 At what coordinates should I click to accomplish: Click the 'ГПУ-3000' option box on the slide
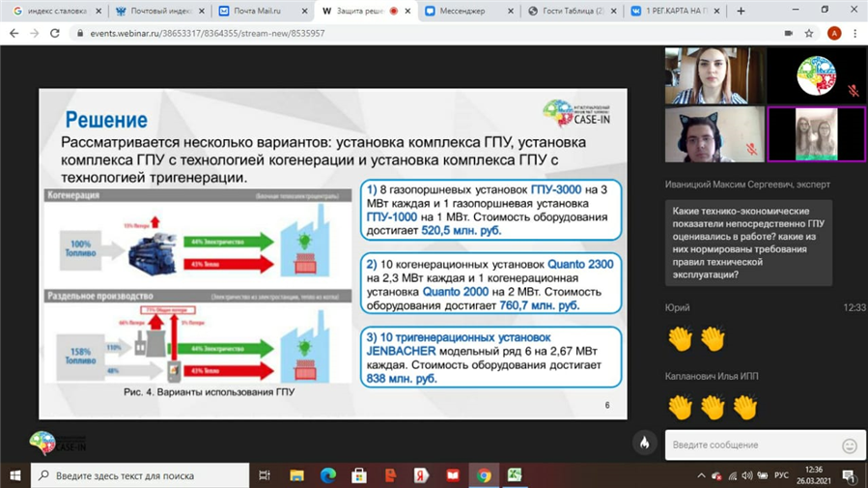pyautogui.click(x=490, y=210)
